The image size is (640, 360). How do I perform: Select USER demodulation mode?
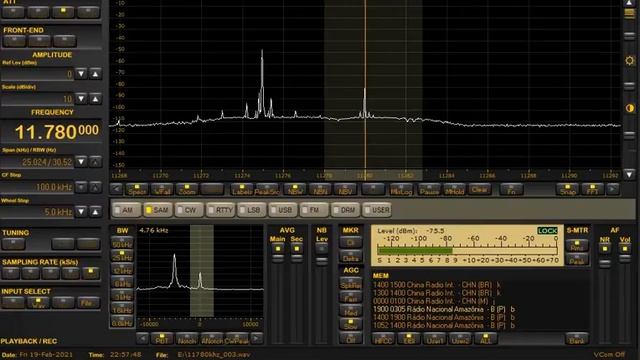click(377, 210)
